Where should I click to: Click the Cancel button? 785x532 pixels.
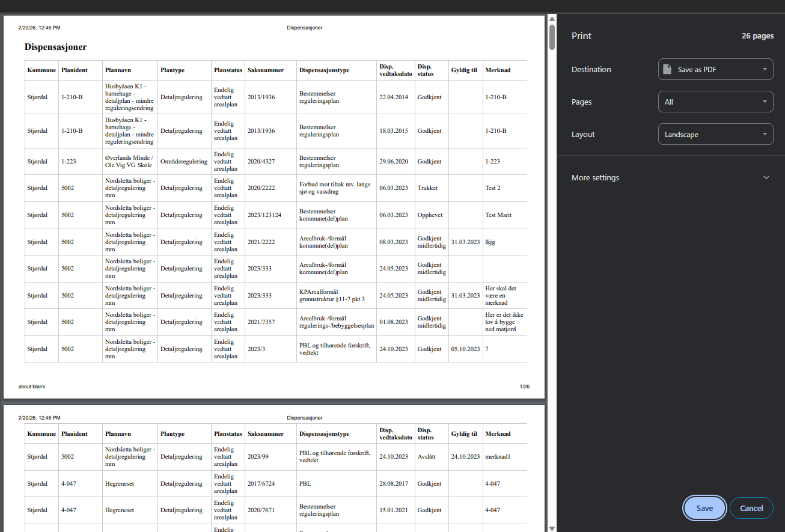[751, 508]
